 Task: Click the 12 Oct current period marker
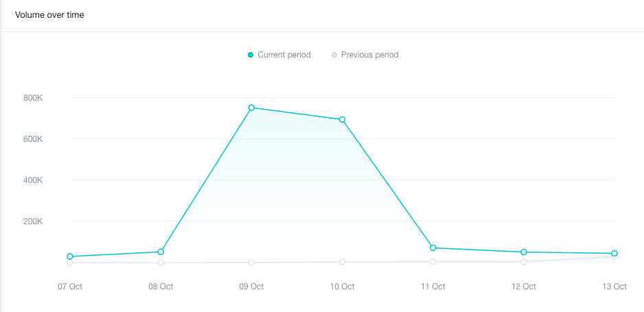pyautogui.click(x=524, y=252)
